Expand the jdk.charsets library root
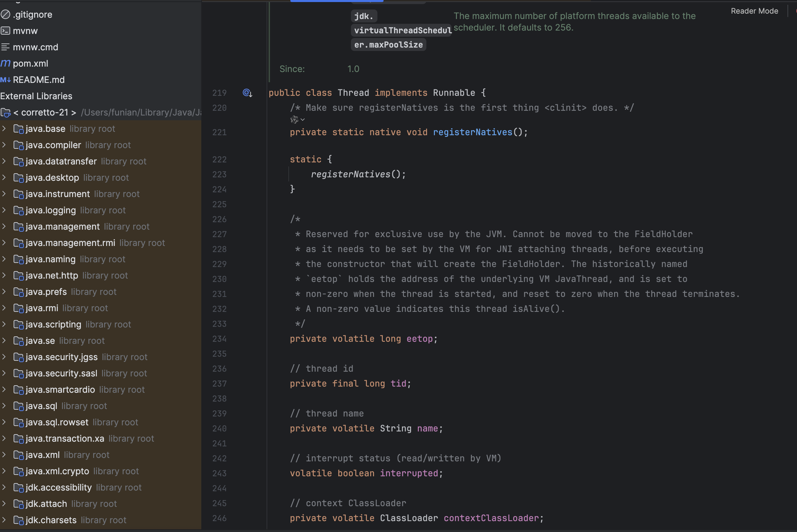The width and height of the screenshot is (797, 532). pos(4,520)
